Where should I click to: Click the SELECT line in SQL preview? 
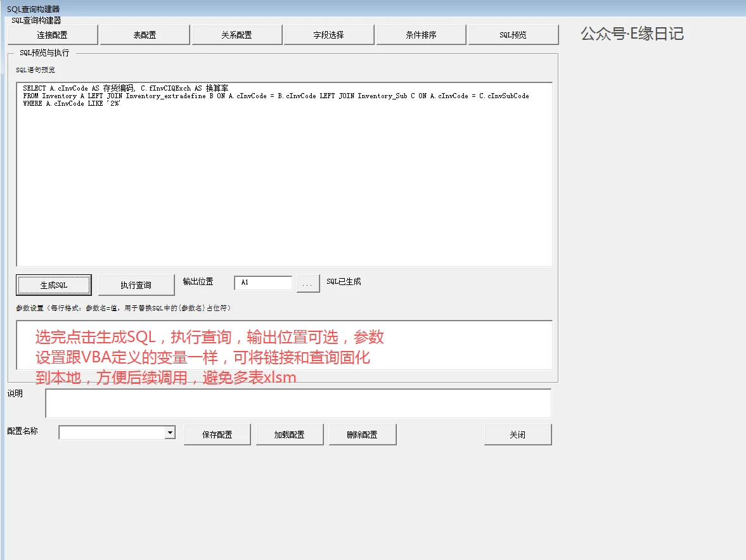pos(125,88)
